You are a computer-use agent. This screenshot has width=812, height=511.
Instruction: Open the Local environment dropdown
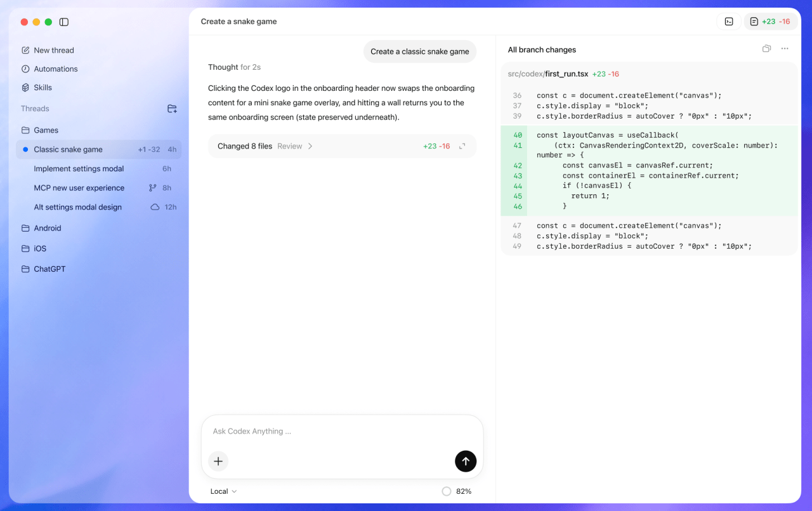click(x=223, y=491)
